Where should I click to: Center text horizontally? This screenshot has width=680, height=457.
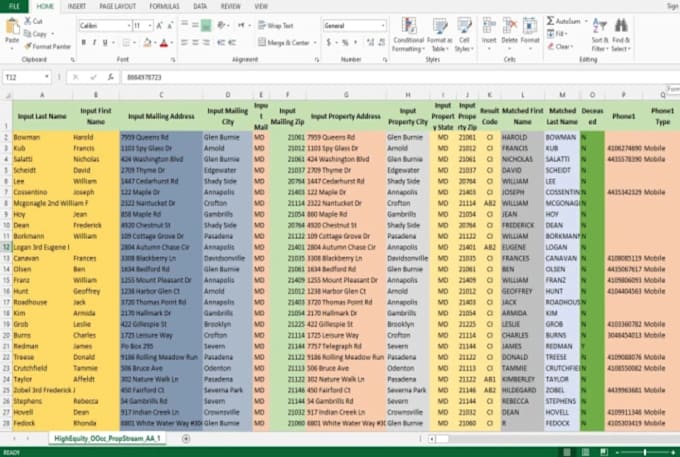[195, 42]
